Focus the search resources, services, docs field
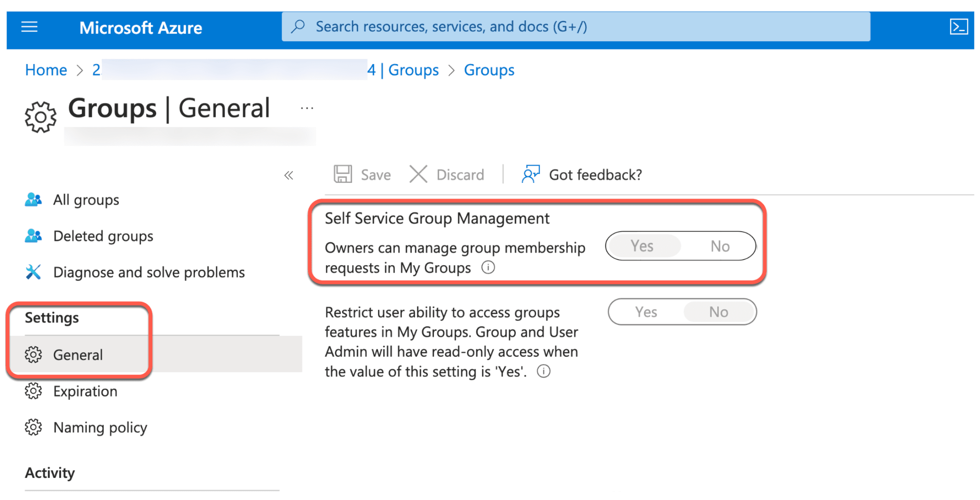This screenshot has width=980, height=500. tap(576, 27)
